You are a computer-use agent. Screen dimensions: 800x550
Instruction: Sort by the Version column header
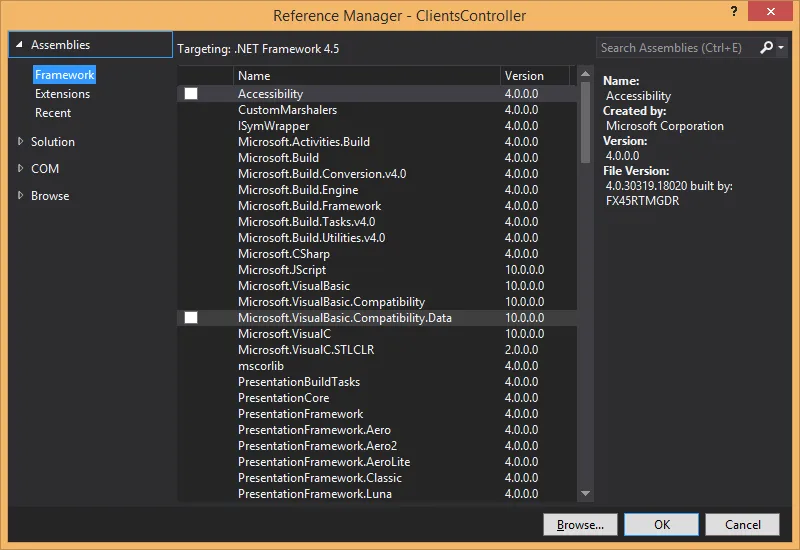coord(535,76)
